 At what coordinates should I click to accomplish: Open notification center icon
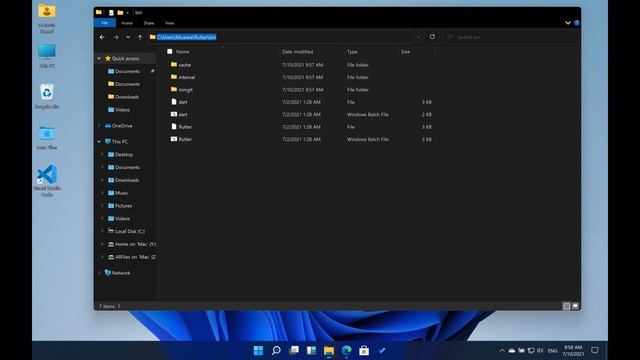(x=595, y=350)
